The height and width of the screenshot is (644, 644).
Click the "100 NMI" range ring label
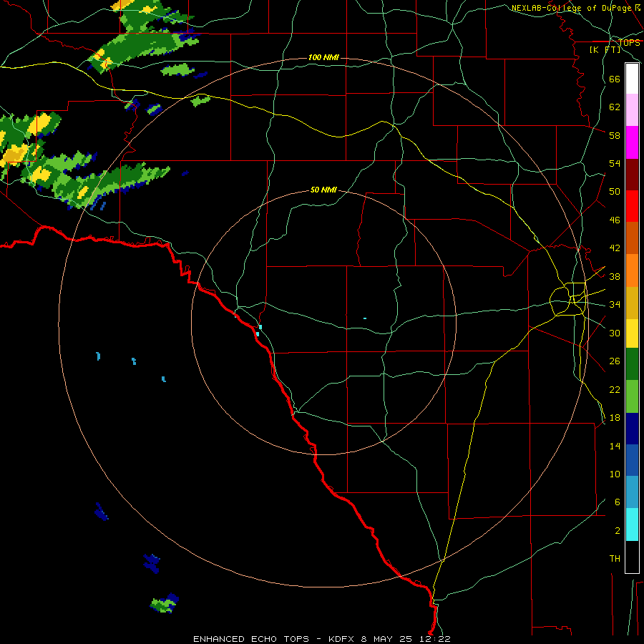[x=323, y=57]
